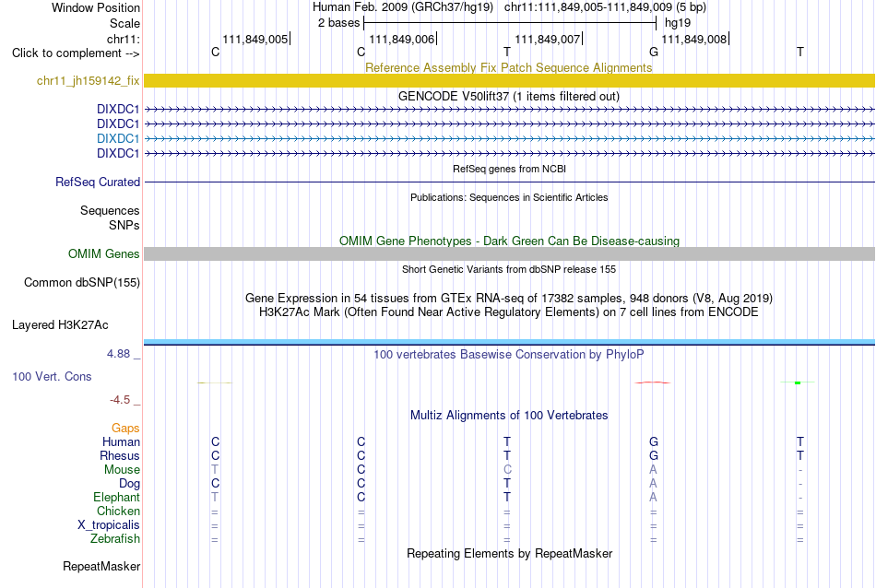The width and height of the screenshot is (876, 588).
Task: Click the OMIM Genes track label
Action: [x=103, y=253]
